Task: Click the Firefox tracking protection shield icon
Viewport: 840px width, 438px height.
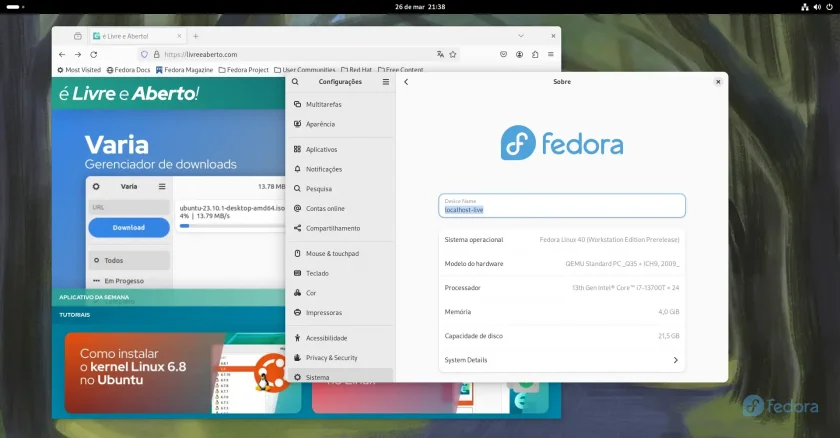Action: [x=144, y=55]
